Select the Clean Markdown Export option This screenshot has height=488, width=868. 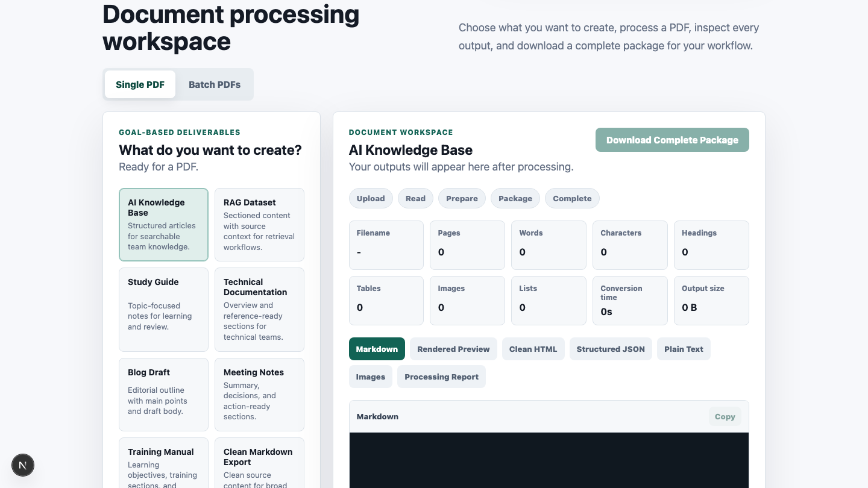click(x=259, y=463)
